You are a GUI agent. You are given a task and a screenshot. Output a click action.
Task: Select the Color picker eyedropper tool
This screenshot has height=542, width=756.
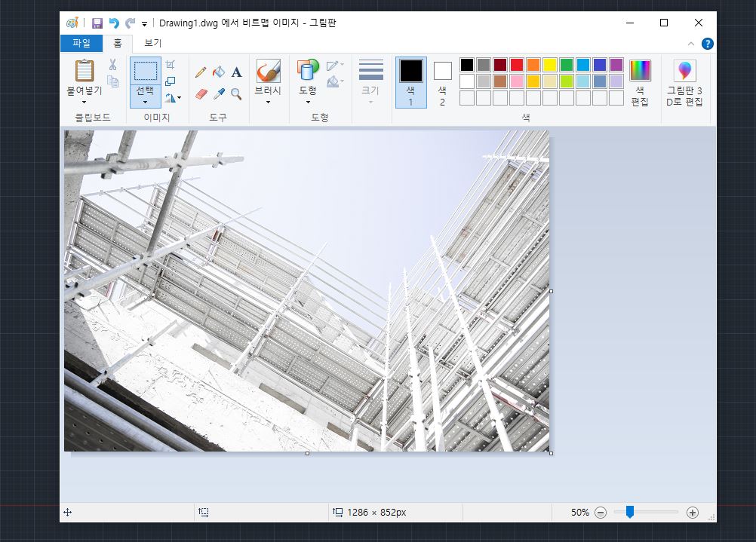point(219,93)
